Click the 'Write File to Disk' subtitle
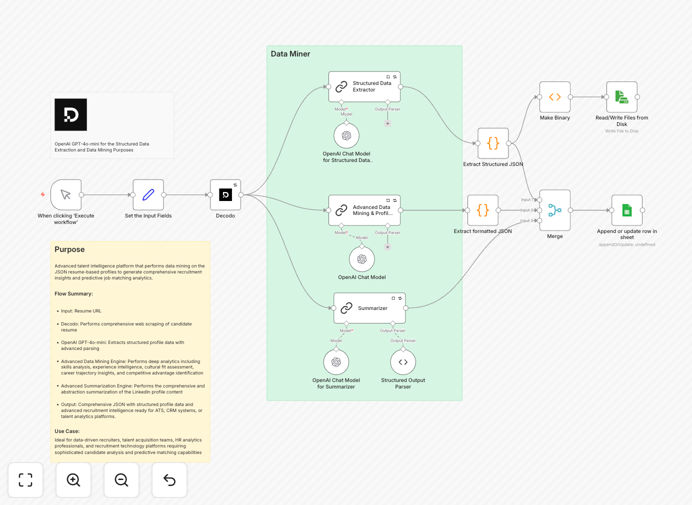This screenshot has width=692, height=505. pyautogui.click(x=621, y=131)
